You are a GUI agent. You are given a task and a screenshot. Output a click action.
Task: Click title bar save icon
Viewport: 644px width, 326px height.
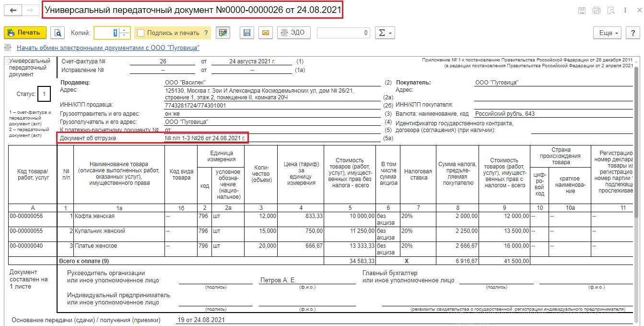click(x=582, y=10)
